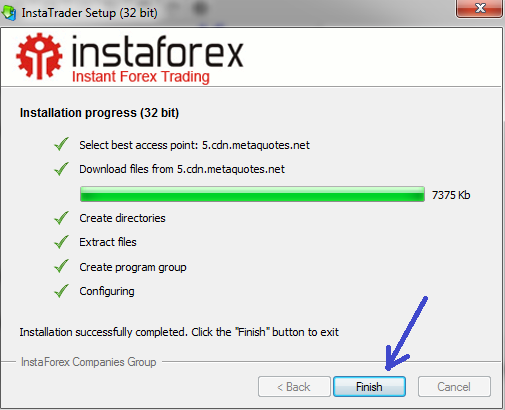Click checkmark next to Configuring
The height and width of the screenshot is (410, 505).
click(61, 291)
